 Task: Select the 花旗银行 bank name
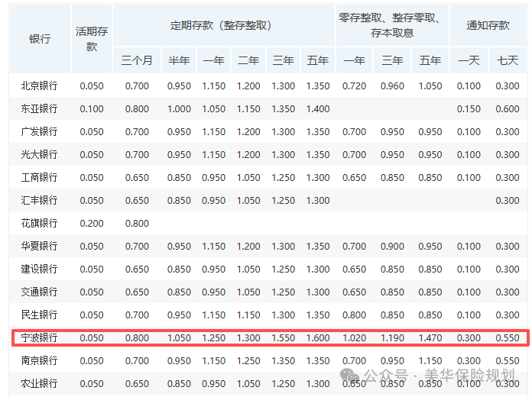point(40,224)
